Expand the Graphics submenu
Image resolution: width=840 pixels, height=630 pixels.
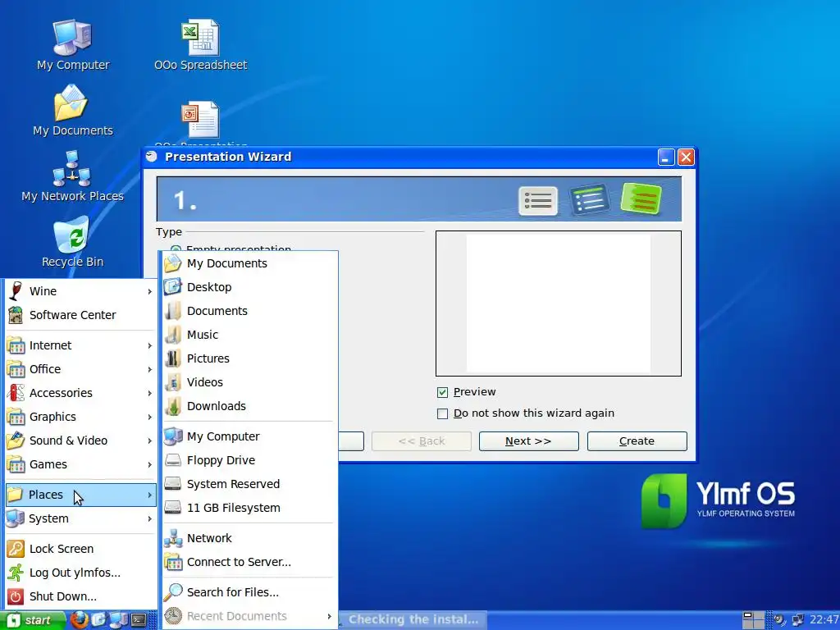coord(80,417)
